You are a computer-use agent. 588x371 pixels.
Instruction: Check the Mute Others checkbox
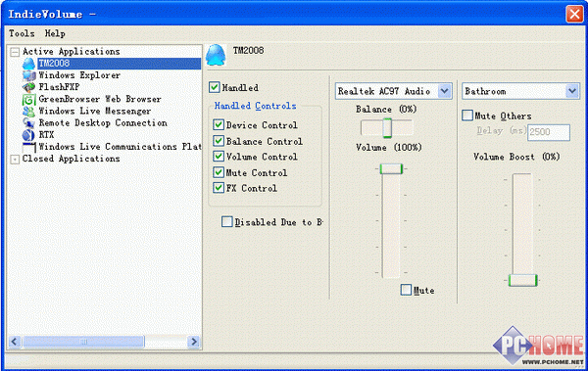pos(467,116)
